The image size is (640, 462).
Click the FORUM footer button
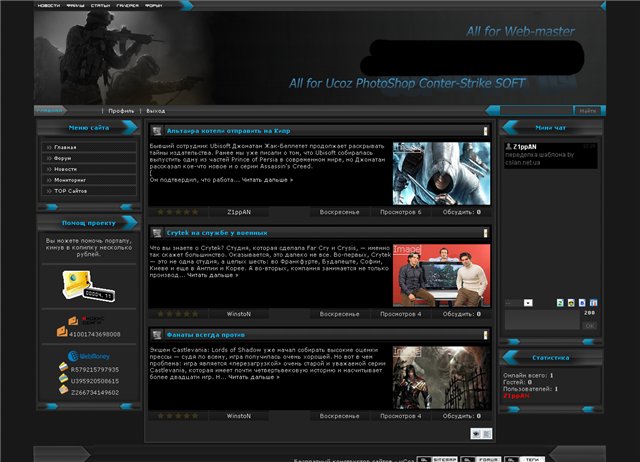click(x=481, y=459)
